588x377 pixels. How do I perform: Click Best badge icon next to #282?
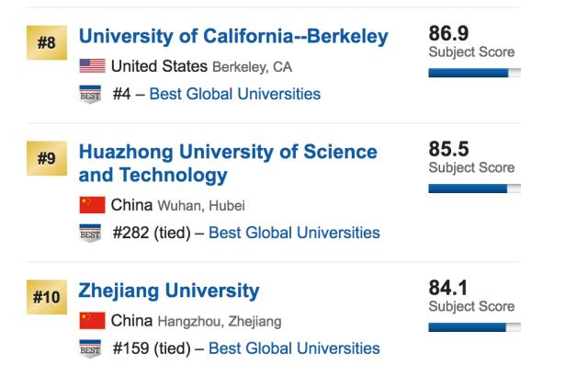pyautogui.click(x=90, y=234)
